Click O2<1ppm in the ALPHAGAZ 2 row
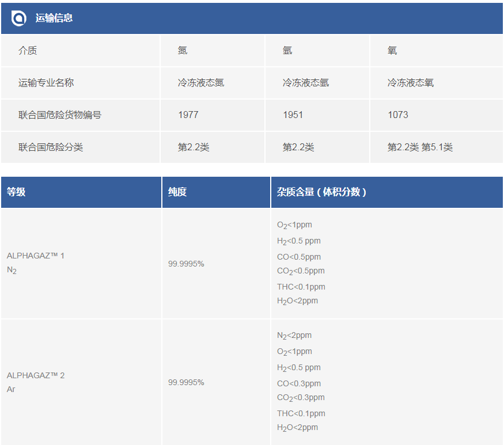 [x=294, y=352]
